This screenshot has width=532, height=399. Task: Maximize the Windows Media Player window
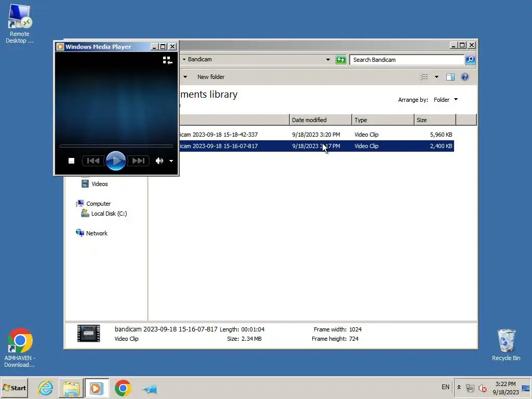click(163, 46)
